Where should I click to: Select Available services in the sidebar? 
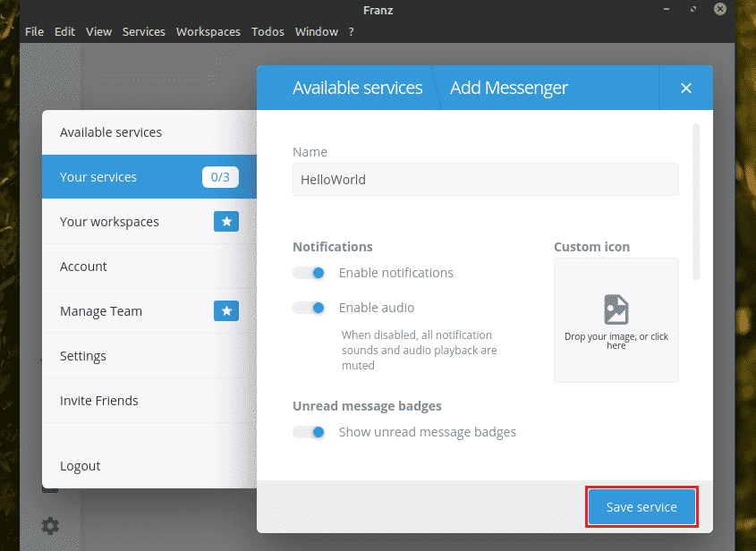point(111,132)
